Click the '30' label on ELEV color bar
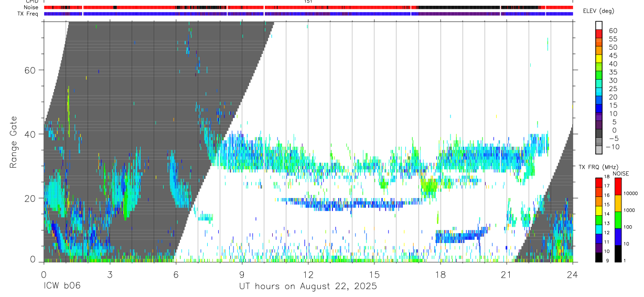 point(613,80)
